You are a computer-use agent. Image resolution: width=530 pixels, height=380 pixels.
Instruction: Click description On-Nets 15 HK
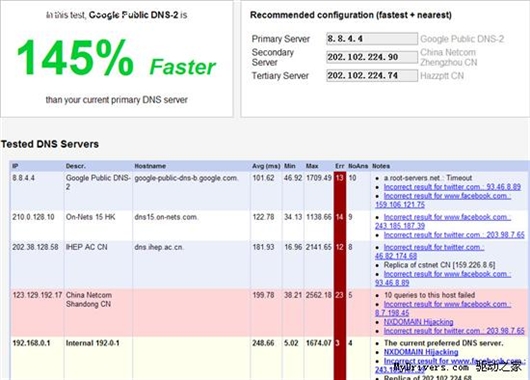coord(90,217)
